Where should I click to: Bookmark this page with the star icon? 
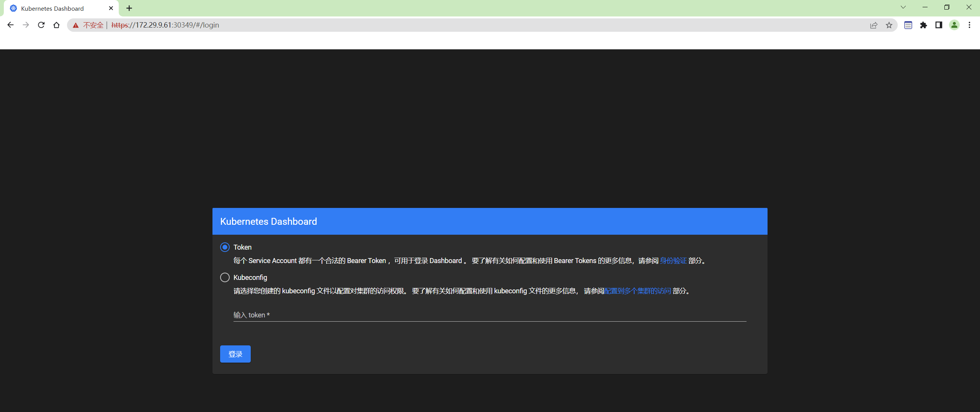[x=889, y=25]
